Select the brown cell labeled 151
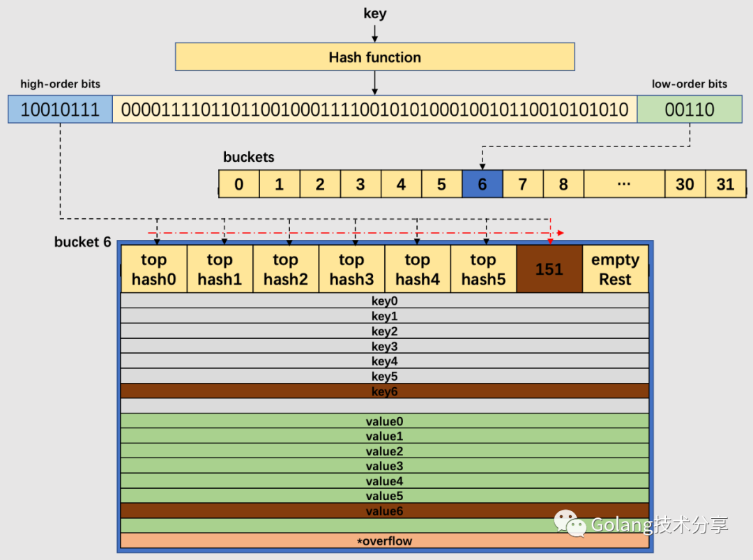The height and width of the screenshot is (560, 753). (549, 268)
